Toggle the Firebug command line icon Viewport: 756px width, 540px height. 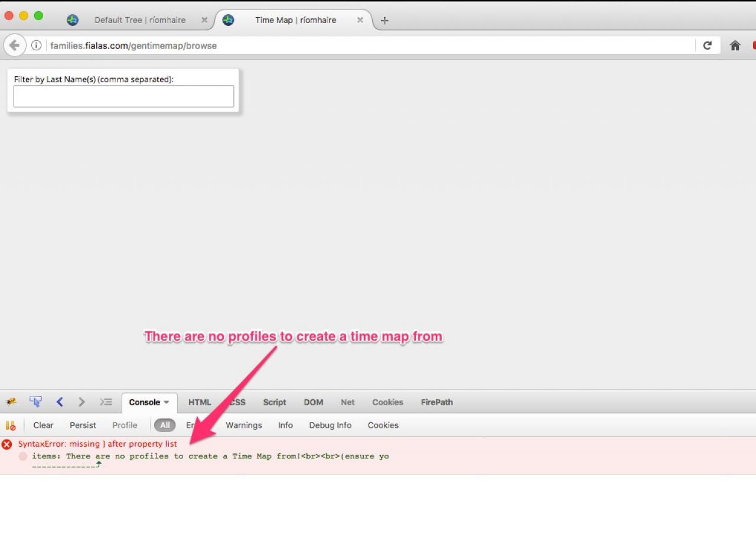(x=106, y=402)
